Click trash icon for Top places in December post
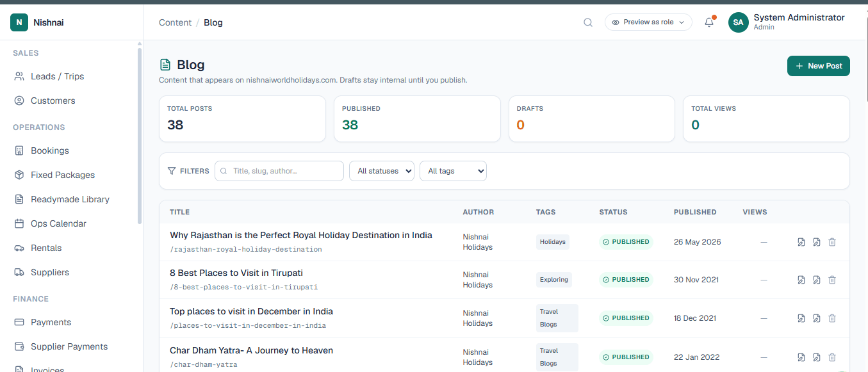Screen dimensions: 868x372 [832, 318]
